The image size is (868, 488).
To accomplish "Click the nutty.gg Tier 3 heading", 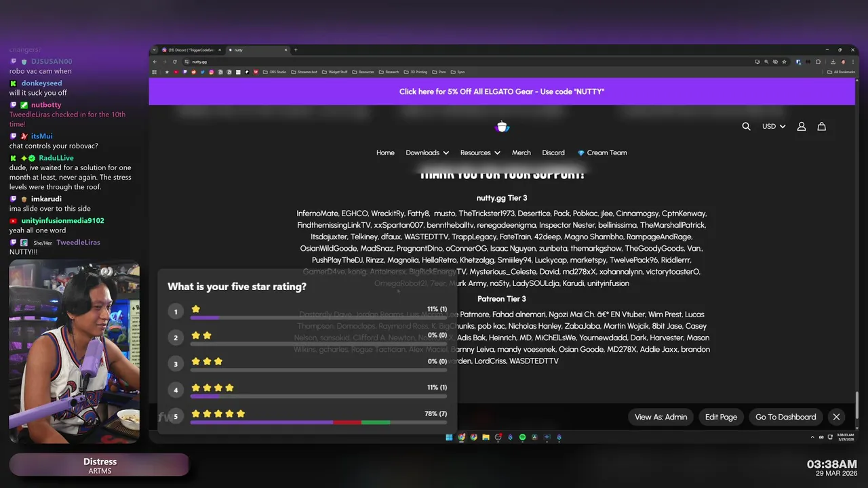I will (x=502, y=198).
